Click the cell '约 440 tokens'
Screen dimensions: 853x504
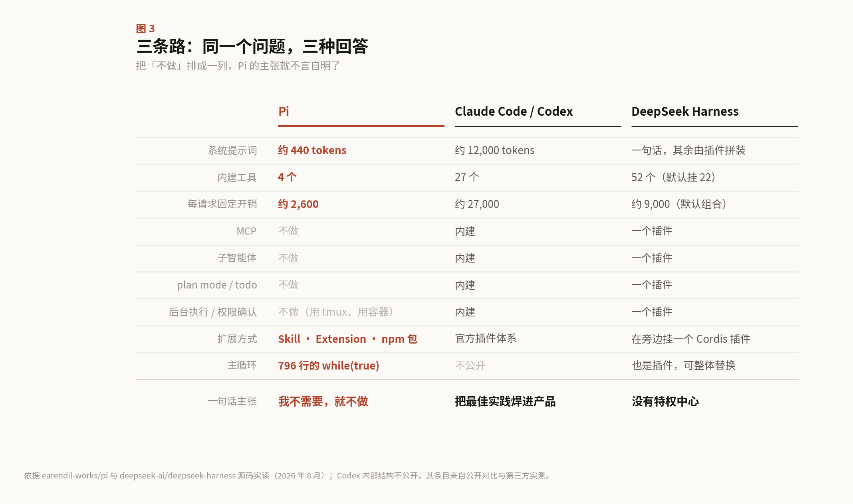[x=312, y=150]
